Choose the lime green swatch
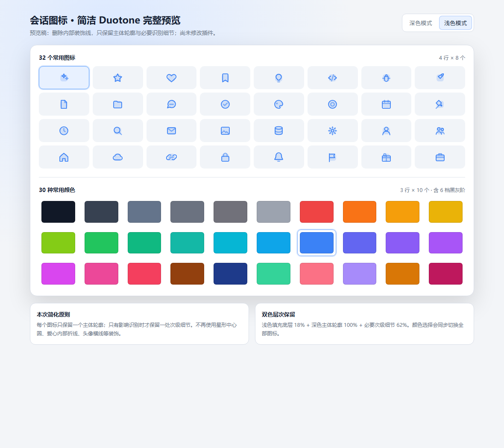This screenshot has height=448, width=504. click(x=58, y=243)
